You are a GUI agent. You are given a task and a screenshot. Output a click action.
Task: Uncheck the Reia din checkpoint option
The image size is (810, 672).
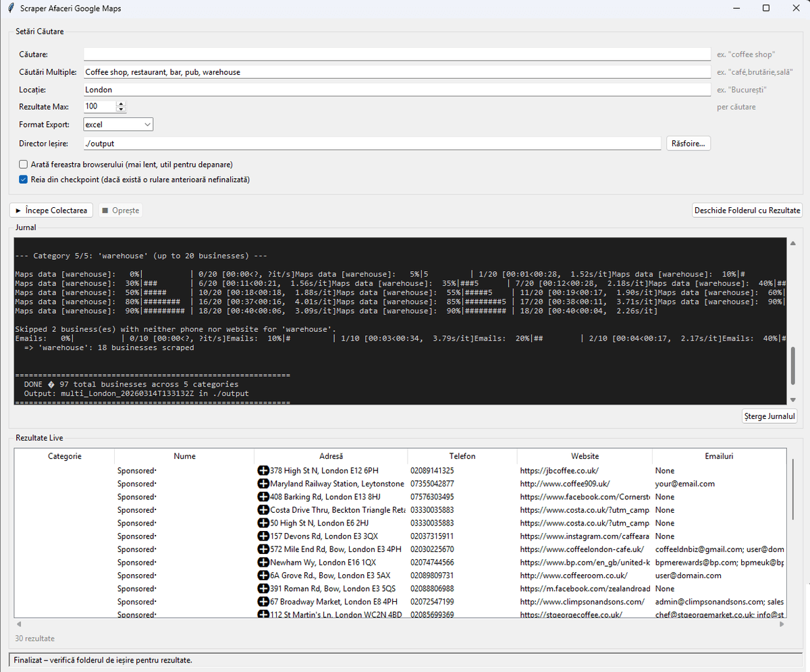[x=24, y=179]
